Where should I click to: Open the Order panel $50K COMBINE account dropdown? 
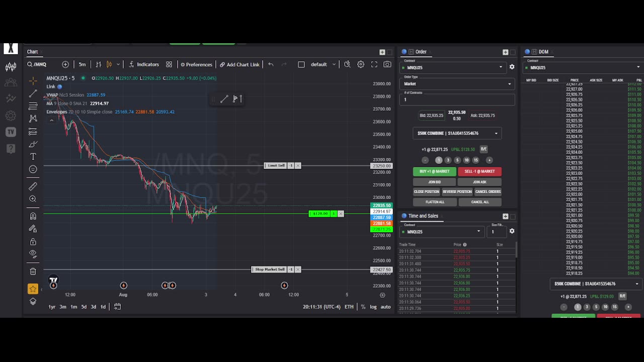[x=457, y=133]
